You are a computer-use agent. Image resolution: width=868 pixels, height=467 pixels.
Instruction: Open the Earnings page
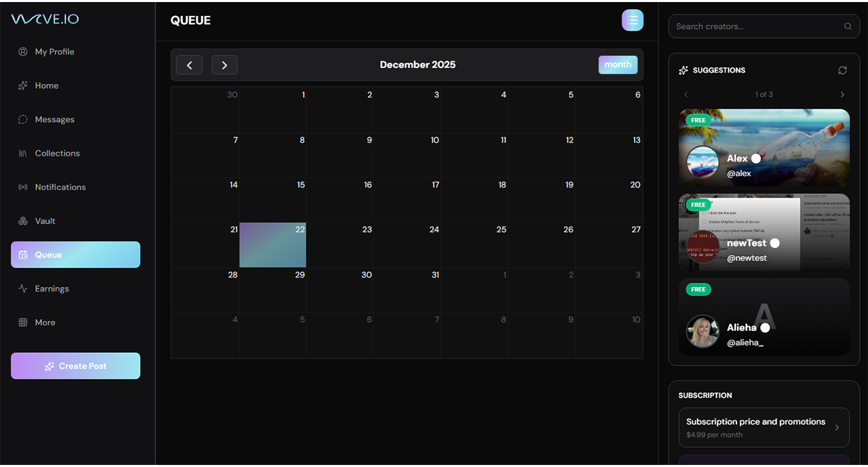pos(51,289)
